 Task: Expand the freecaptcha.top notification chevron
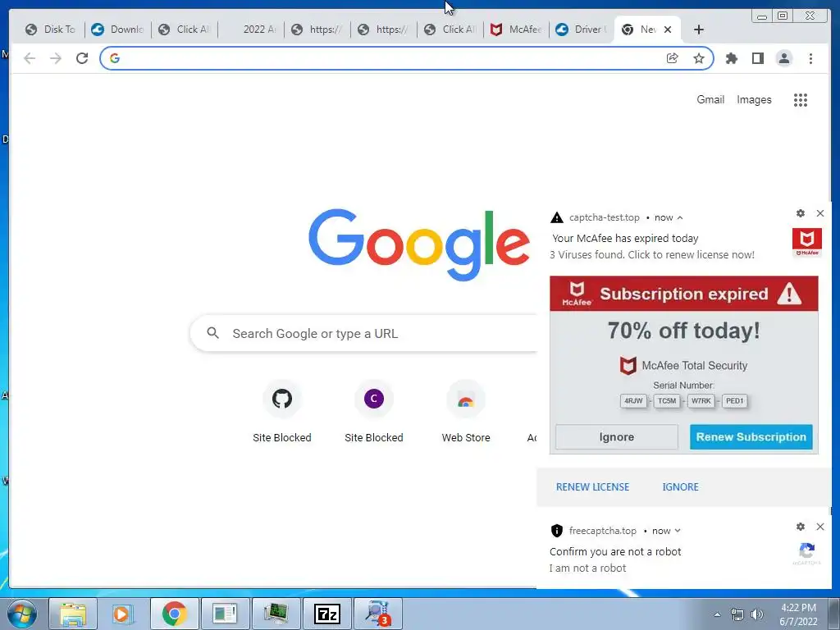(x=678, y=531)
